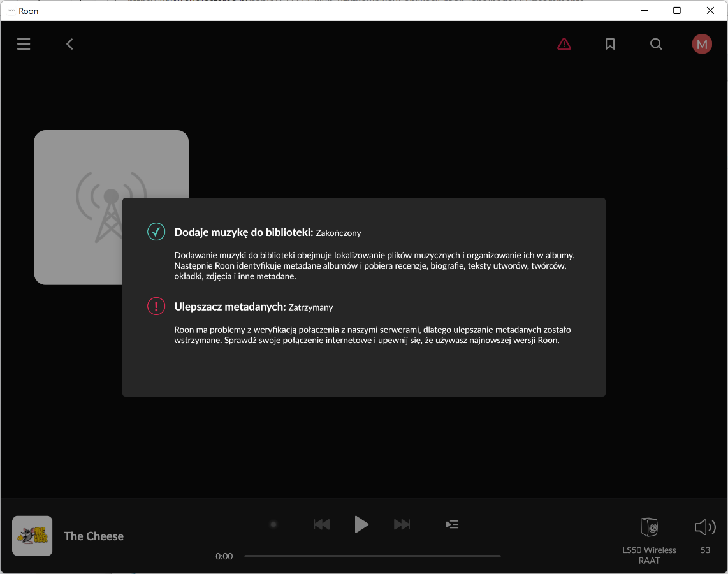Maximize the Roon window
The height and width of the screenshot is (574, 728).
click(677, 11)
